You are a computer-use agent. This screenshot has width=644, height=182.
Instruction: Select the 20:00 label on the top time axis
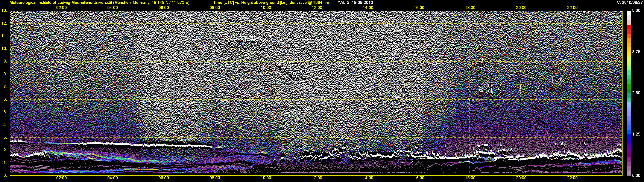pos(521,8)
